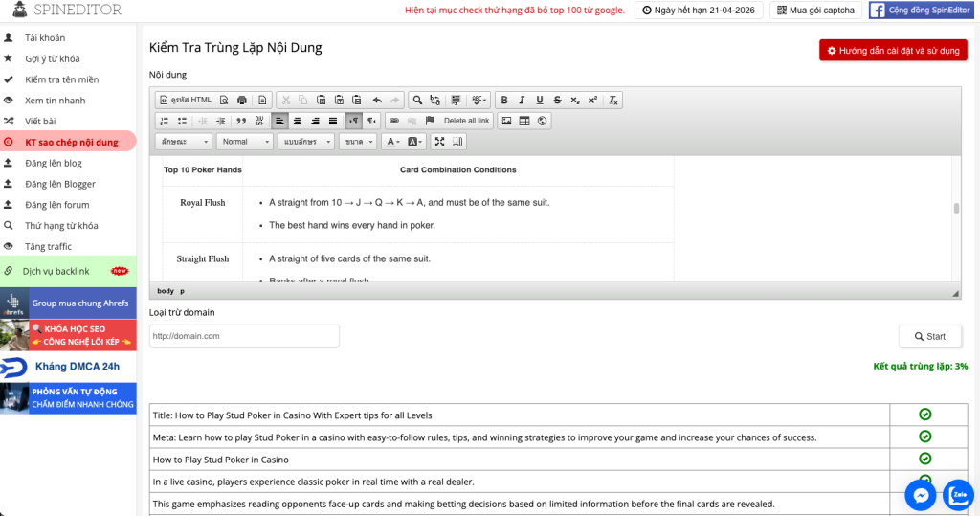Toggle bold formatting in the editor
This screenshot has width=980, height=516.
click(x=504, y=100)
